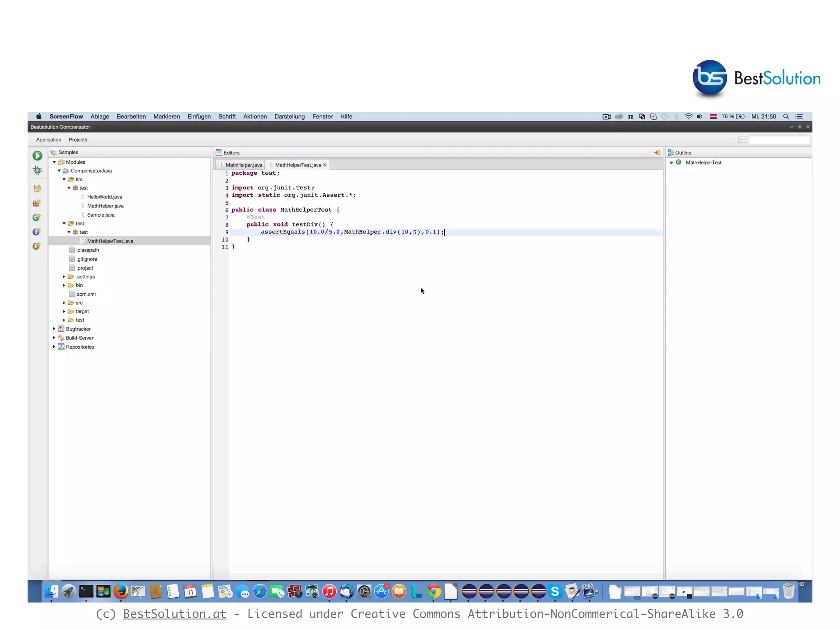Viewport: 840px width, 630px height.
Task: Expand the Build-Server tree node
Action: (54, 338)
